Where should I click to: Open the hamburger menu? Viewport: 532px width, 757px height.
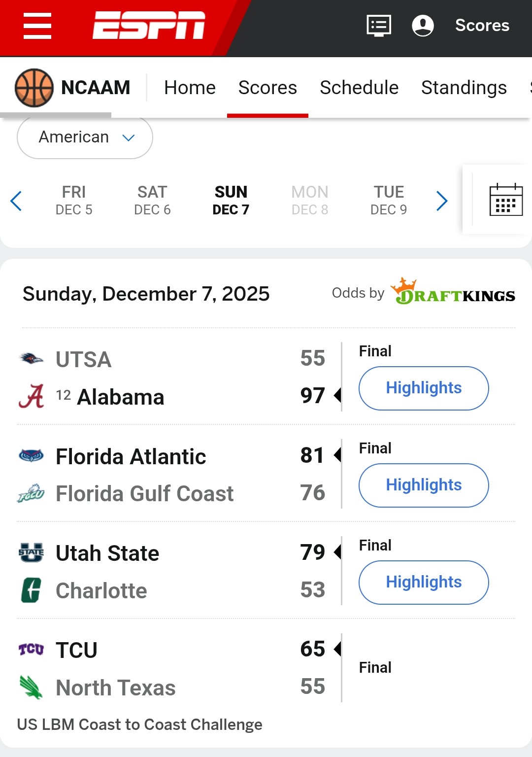[x=37, y=26]
